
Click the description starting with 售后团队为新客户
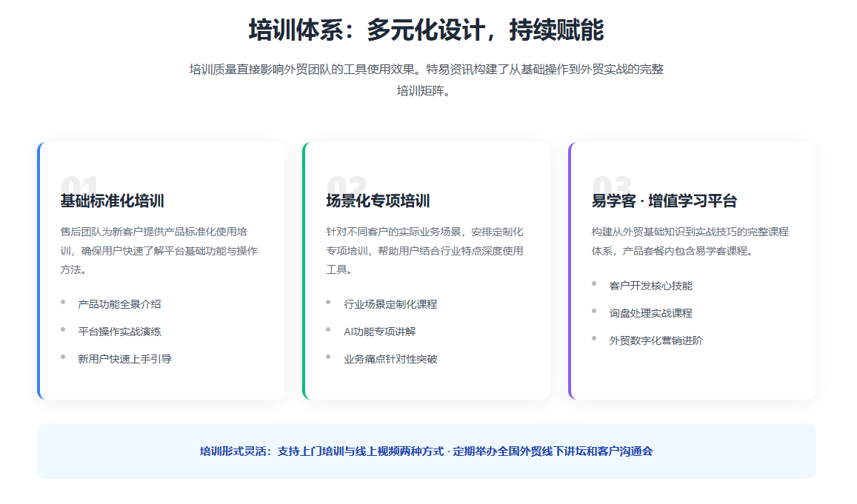159,251
